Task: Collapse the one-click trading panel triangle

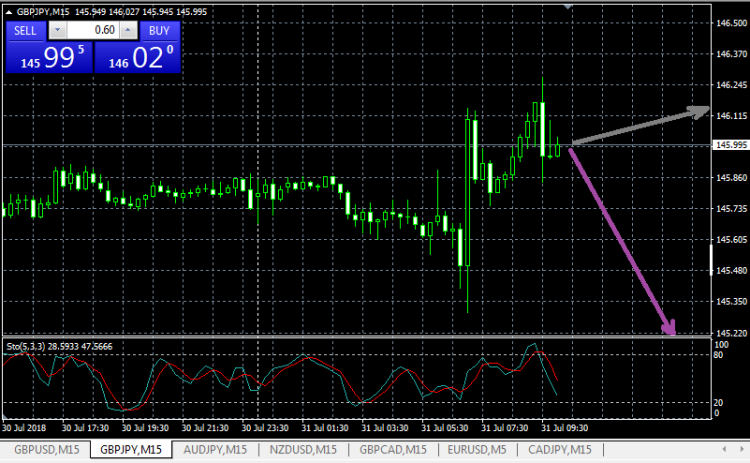Action: (9, 12)
